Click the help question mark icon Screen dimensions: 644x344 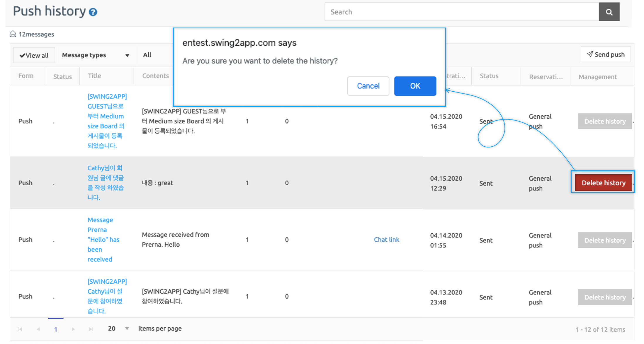tap(93, 12)
